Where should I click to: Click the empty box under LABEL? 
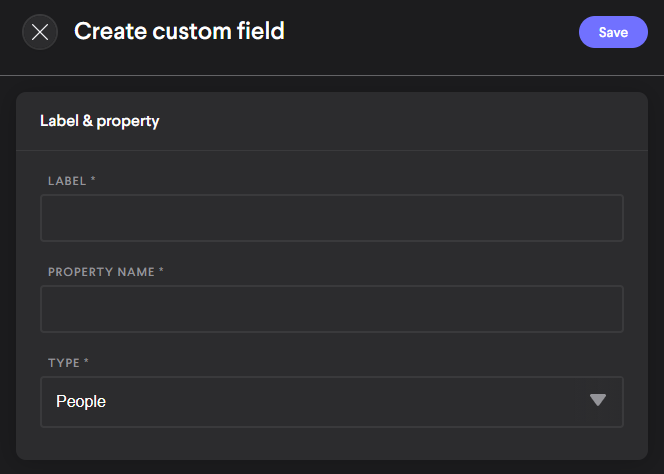331,218
